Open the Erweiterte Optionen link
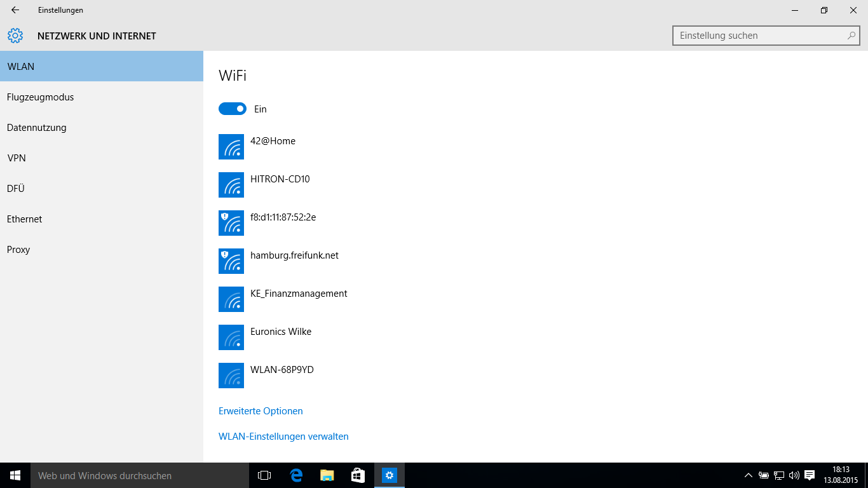 pyautogui.click(x=261, y=411)
